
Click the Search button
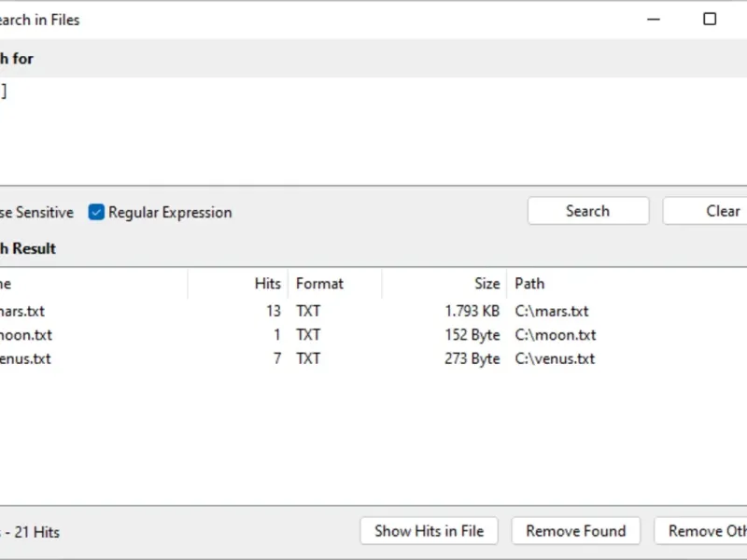tap(587, 211)
